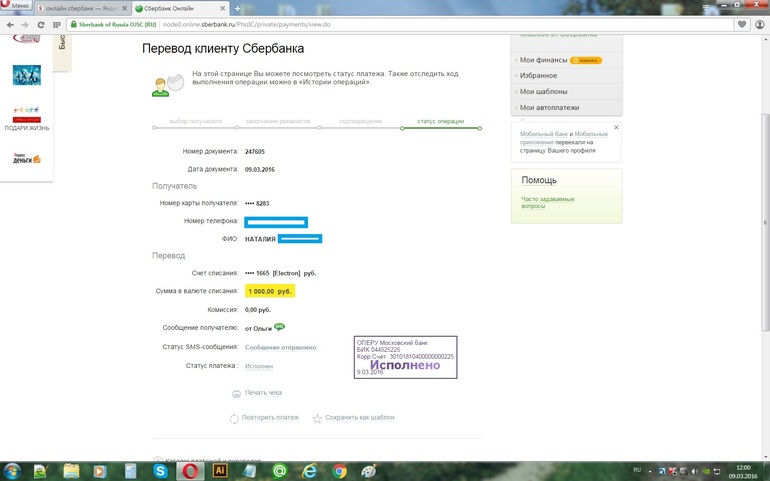Image resolution: width=770 pixels, height=481 pixels.
Task: Launch Google Chrome from the taskbar
Action: coord(339,471)
